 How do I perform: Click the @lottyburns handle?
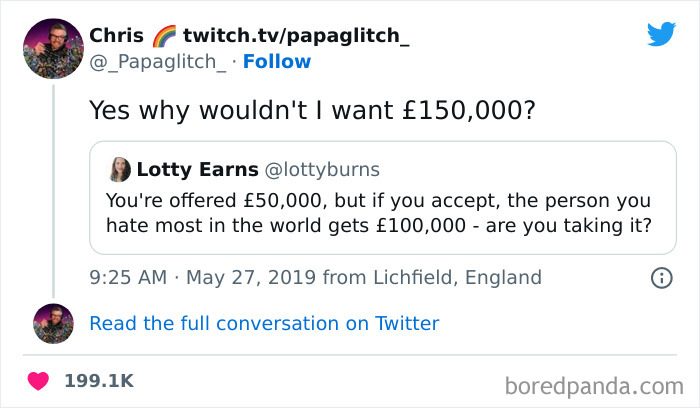click(321, 168)
